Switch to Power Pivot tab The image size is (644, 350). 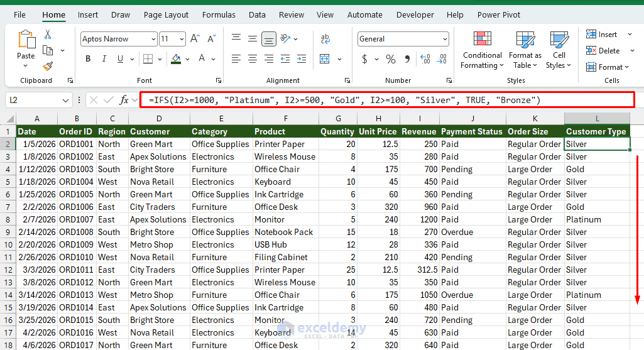[499, 15]
